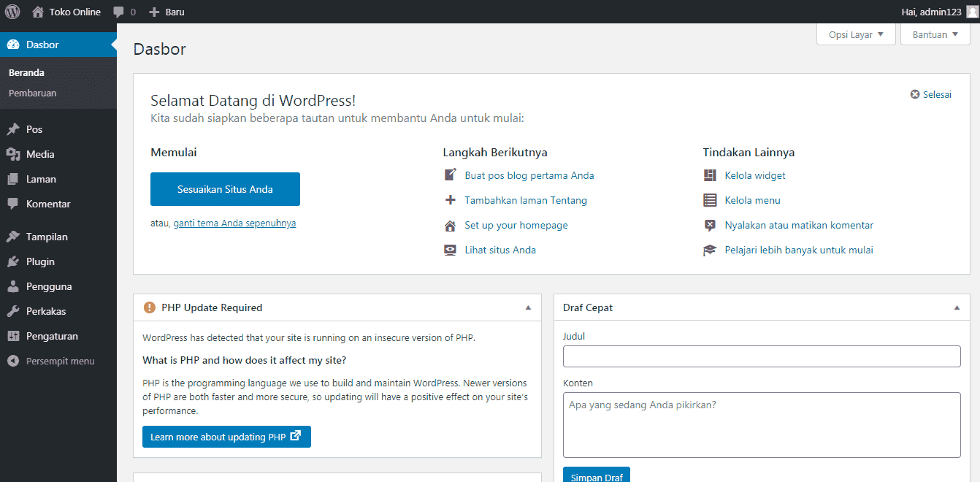Click the Judul input field
Image resolution: width=980 pixels, height=482 pixels.
[x=762, y=356]
